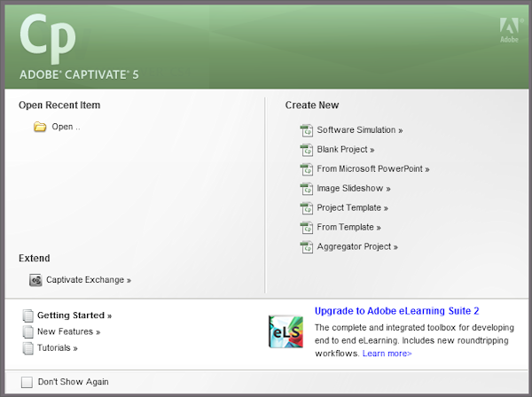This screenshot has width=532, height=397.
Task: Choose Open.. under Open Recent Item
Action: click(x=66, y=127)
